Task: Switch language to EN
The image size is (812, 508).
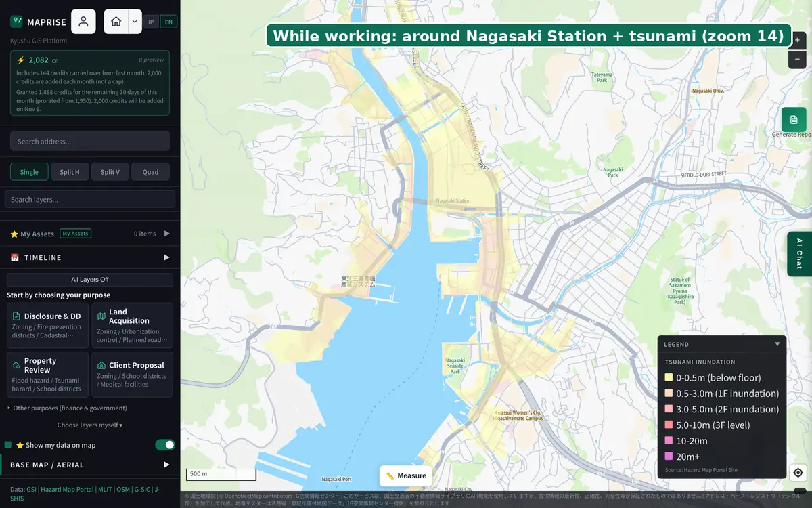Action: (168, 22)
